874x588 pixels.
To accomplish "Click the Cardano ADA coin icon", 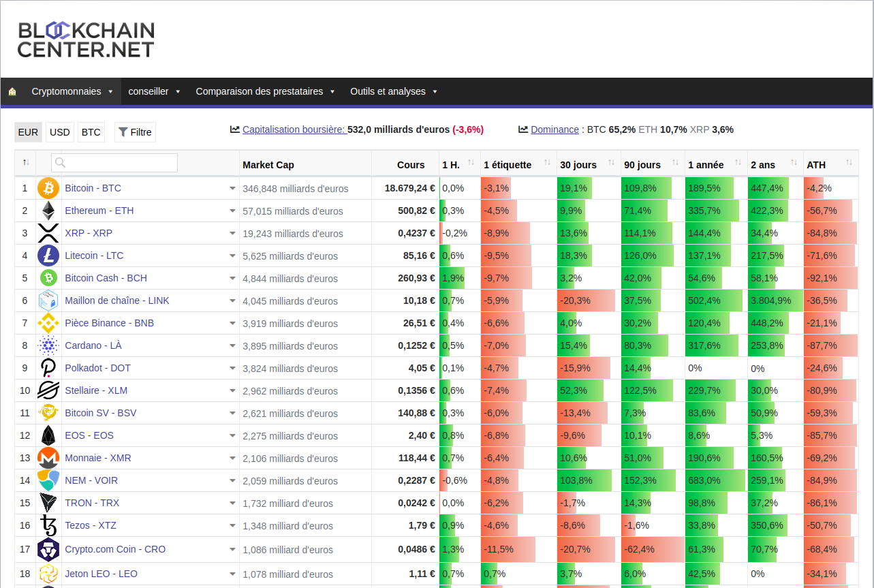I will [48, 345].
